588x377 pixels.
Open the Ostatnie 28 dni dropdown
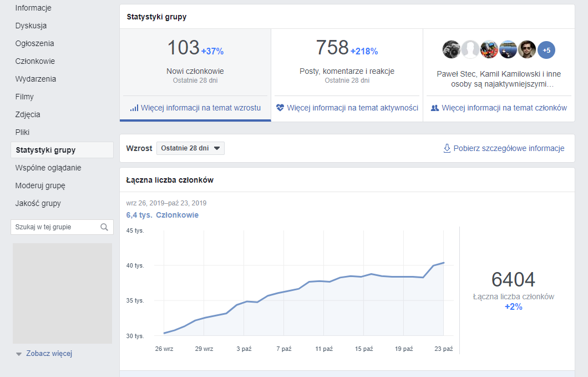190,148
